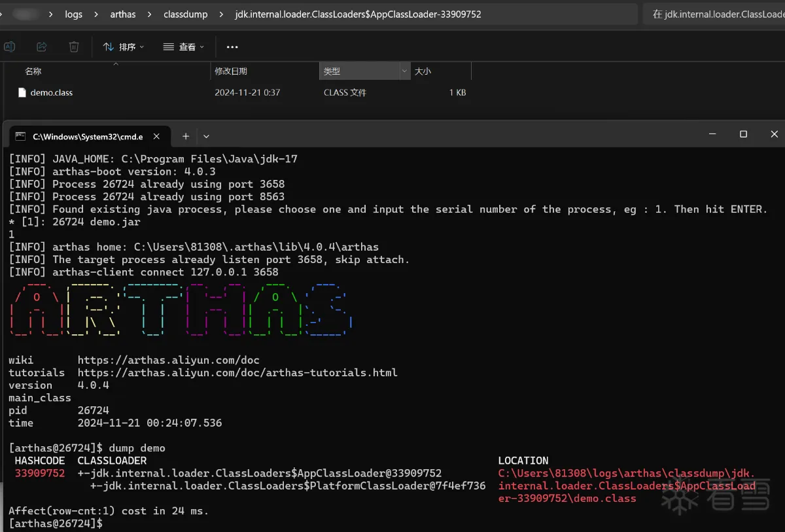The width and height of the screenshot is (785, 532).
Task: Click the demo.class file icon
Action: pos(22,93)
